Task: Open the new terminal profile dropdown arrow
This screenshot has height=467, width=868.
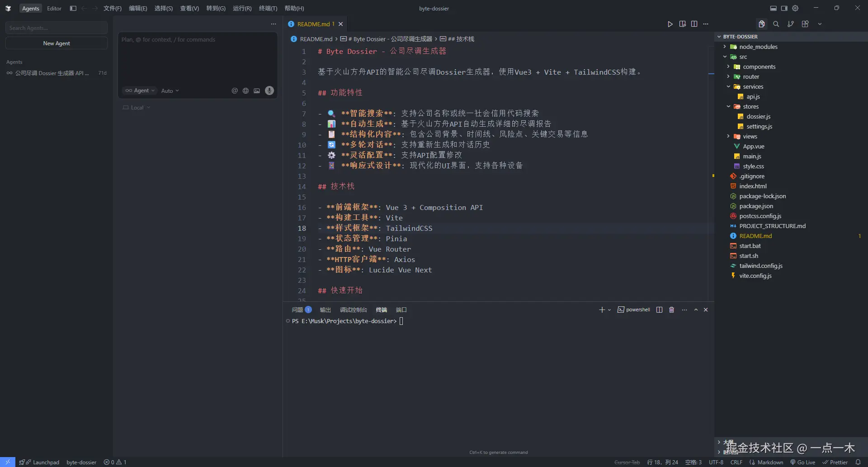Action: [x=609, y=310]
